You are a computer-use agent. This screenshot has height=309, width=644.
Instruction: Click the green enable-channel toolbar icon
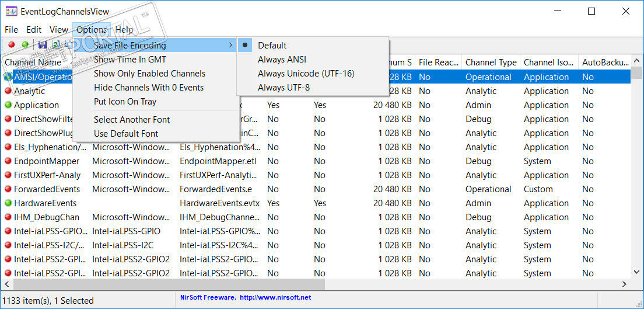click(25, 44)
